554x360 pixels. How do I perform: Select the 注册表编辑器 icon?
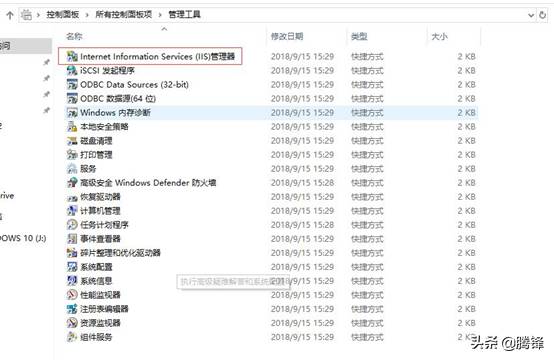coord(72,309)
